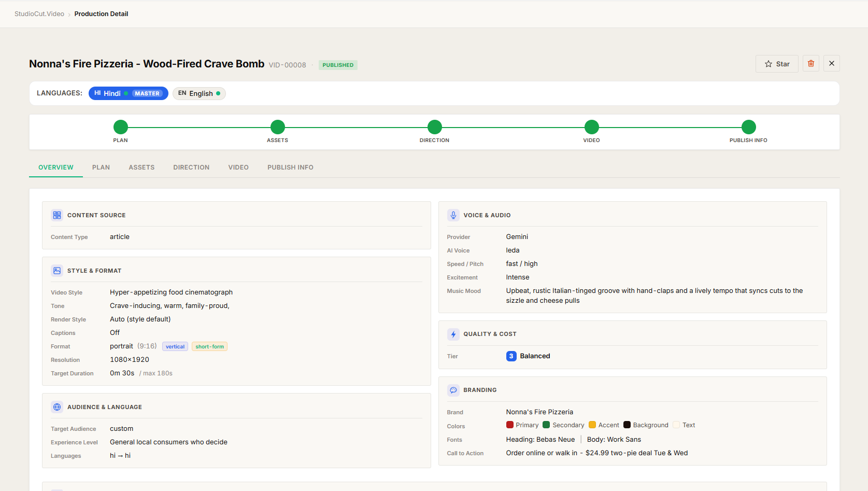
Task: Open the PUBLISH INFO tab
Action: [x=290, y=167]
